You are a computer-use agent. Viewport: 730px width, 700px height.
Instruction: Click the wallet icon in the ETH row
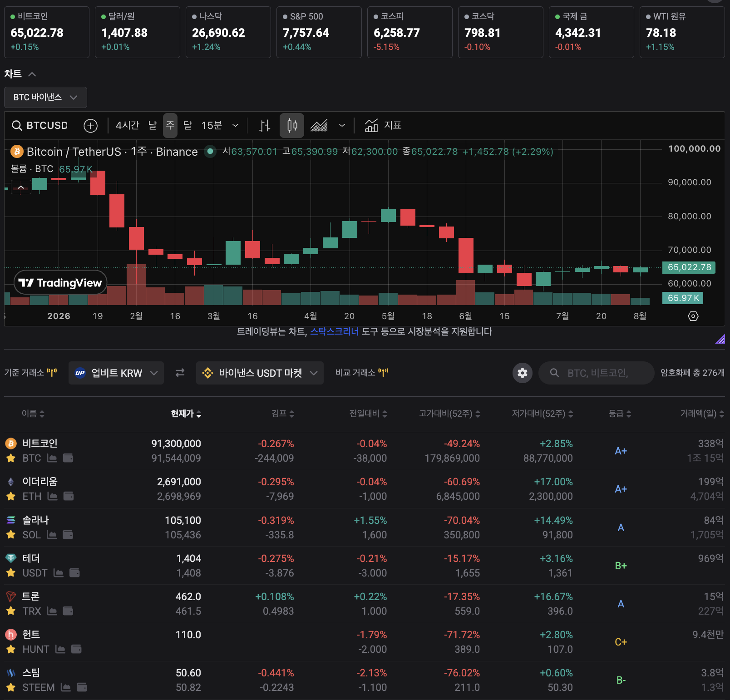point(69,496)
